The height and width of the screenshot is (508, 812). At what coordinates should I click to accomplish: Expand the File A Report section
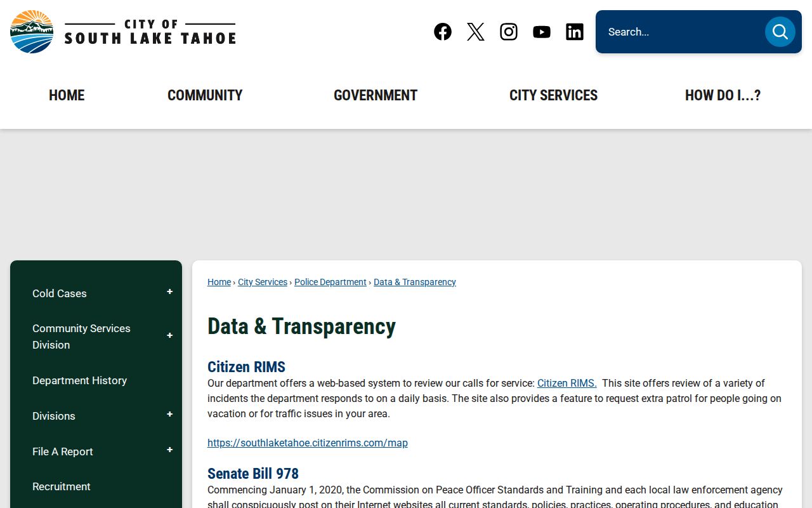coord(169,450)
